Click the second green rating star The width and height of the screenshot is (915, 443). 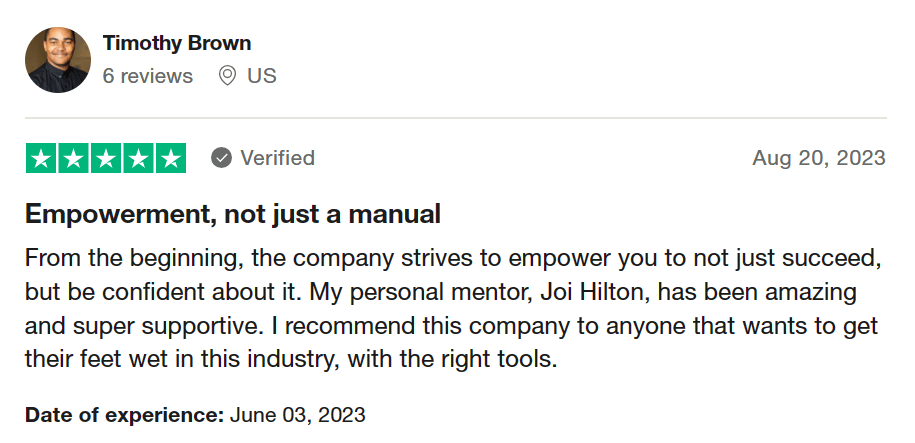click(74, 158)
